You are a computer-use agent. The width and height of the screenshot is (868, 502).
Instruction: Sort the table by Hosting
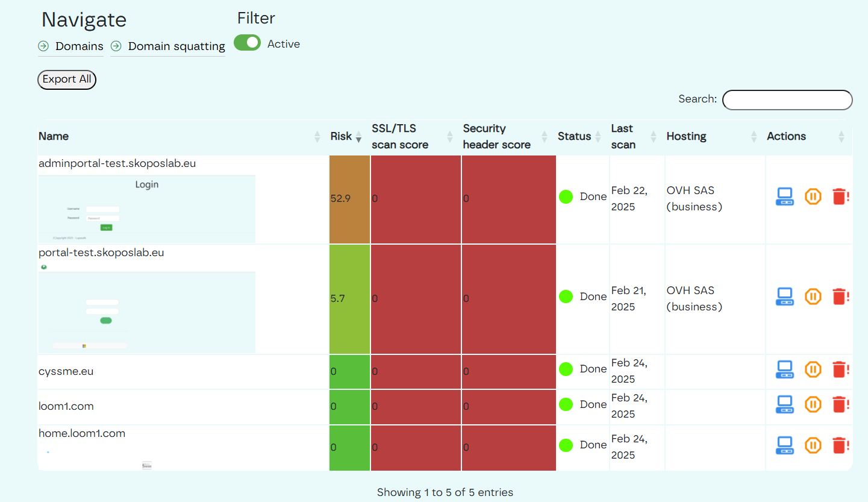(715, 137)
